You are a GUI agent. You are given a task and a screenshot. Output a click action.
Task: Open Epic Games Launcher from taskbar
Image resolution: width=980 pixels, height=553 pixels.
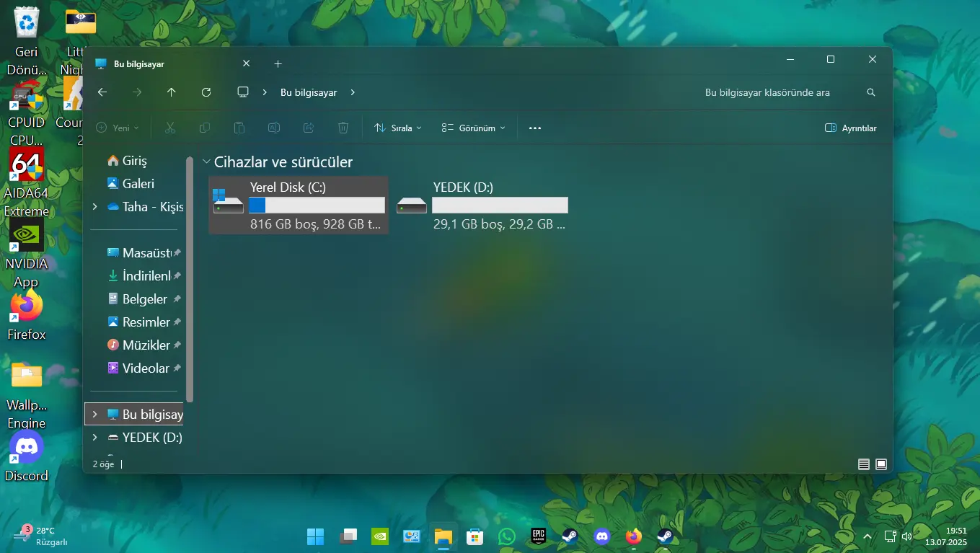coord(539,536)
